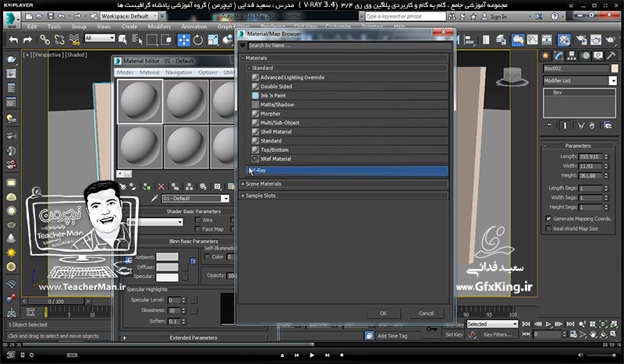This screenshot has height=364, width=624.
Task: Enable Real-World Map Size checkbox
Action: click(x=548, y=228)
